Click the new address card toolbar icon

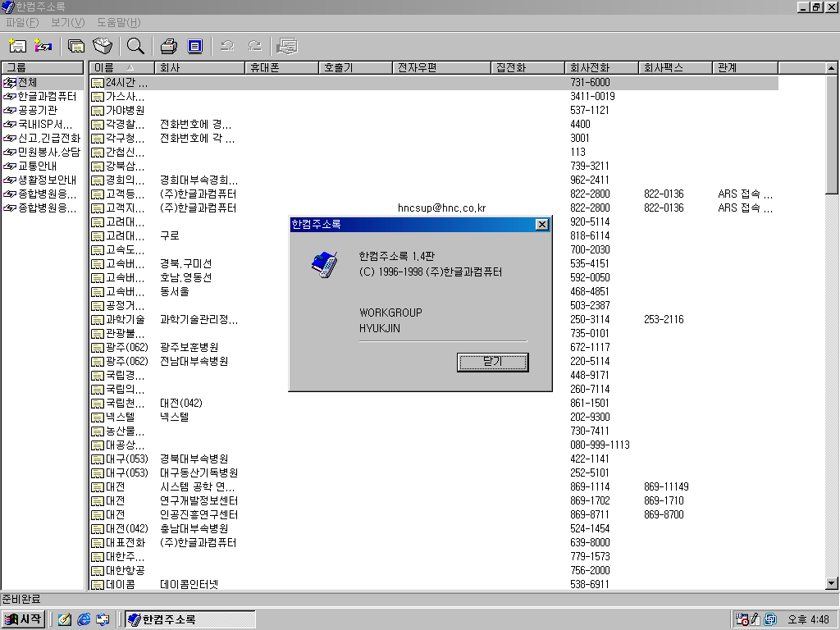(x=18, y=47)
